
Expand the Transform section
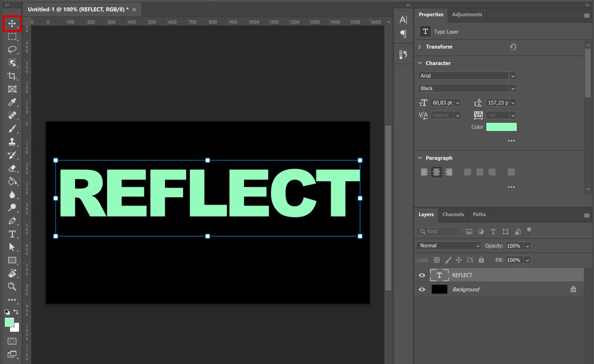tap(419, 46)
